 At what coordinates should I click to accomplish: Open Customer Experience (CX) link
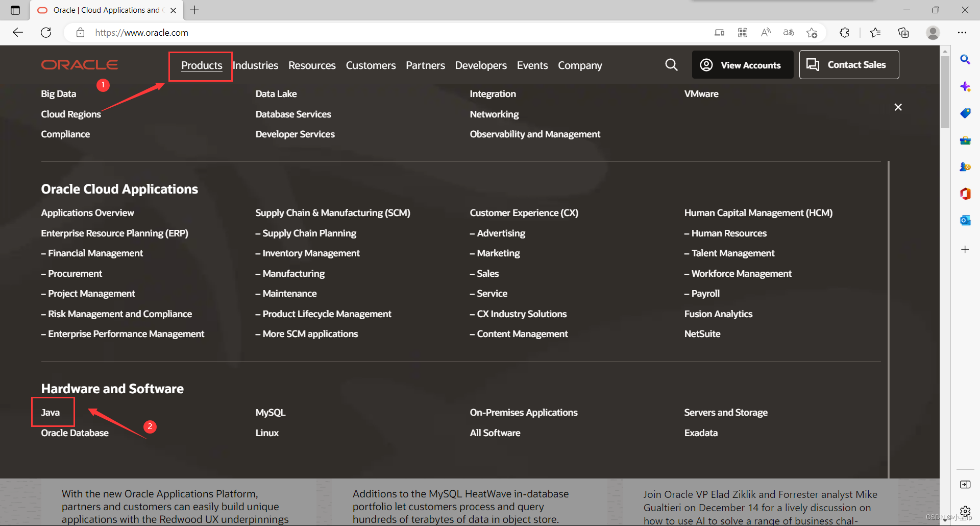pos(524,212)
